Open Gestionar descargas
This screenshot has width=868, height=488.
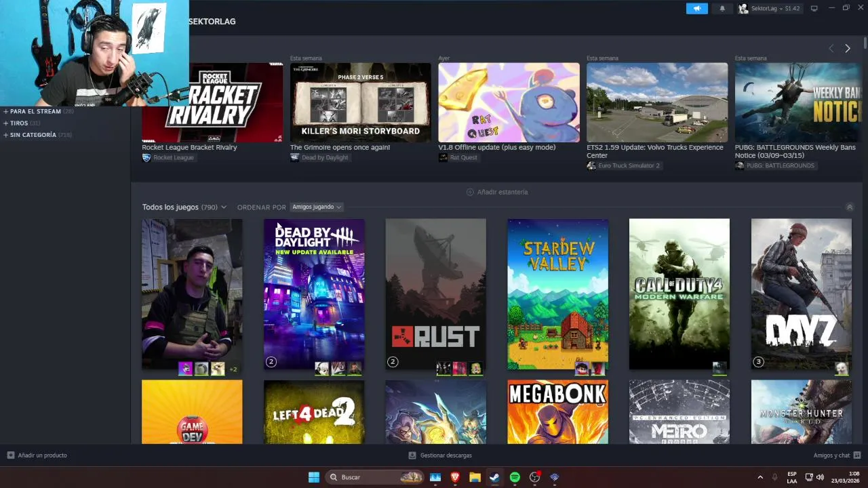pyautogui.click(x=440, y=455)
